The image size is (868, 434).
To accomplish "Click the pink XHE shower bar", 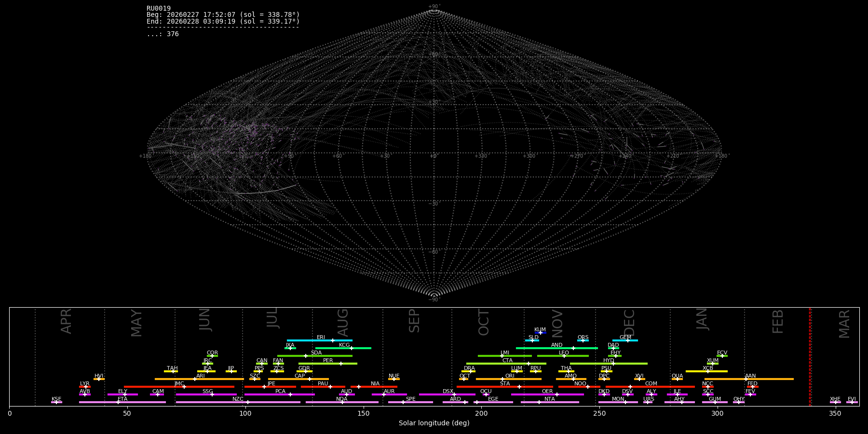I will [x=835, y=402].
